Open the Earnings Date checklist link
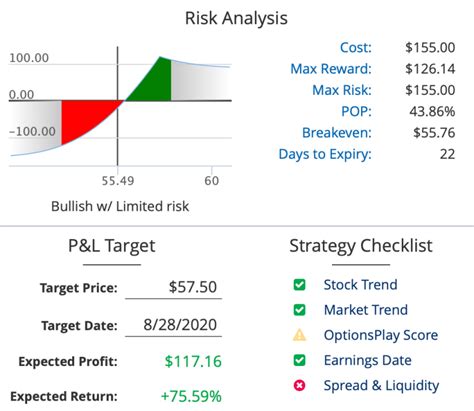 [368, 360]
